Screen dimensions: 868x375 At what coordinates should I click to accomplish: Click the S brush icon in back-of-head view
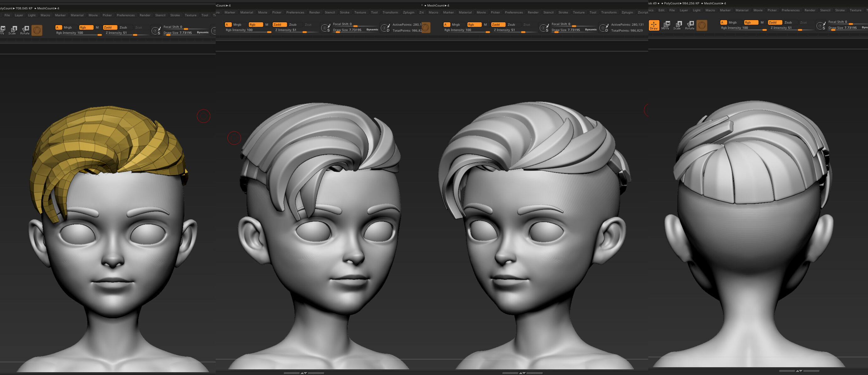pos(821,26)
